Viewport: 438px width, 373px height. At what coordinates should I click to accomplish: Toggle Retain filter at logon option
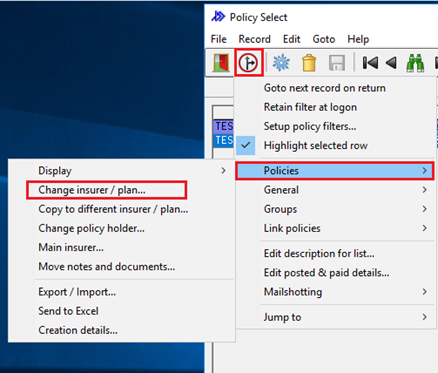336,107
